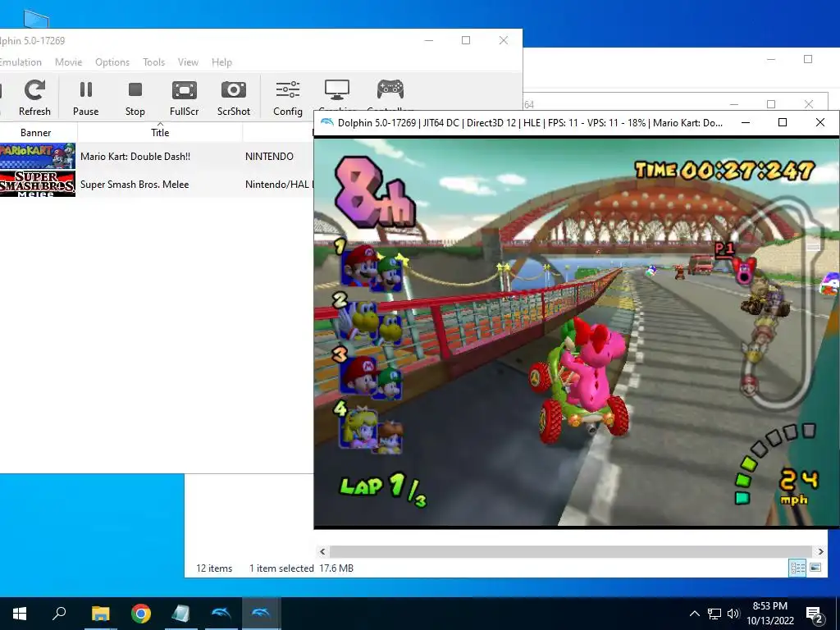The width and height of the screenshot is (840, 630).
Task: Open volume control tray icon
Action: point(733,614)
